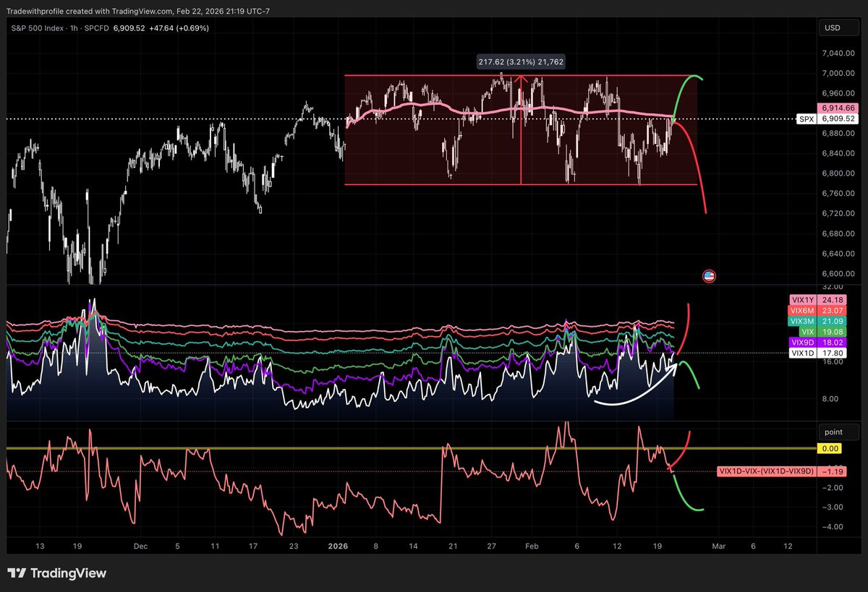
Task: Click the Feb label on time axis
Action: click(x=531, y=546)
